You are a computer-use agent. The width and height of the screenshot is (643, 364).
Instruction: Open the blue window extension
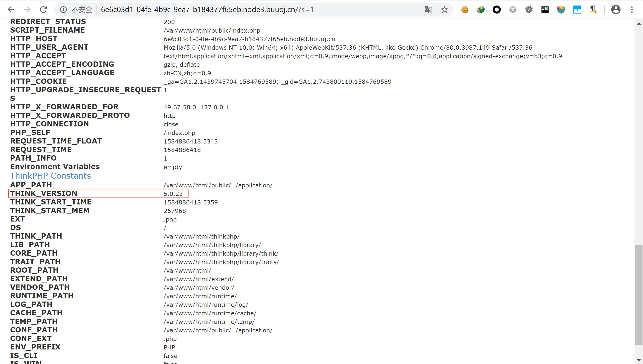(577, 10)
